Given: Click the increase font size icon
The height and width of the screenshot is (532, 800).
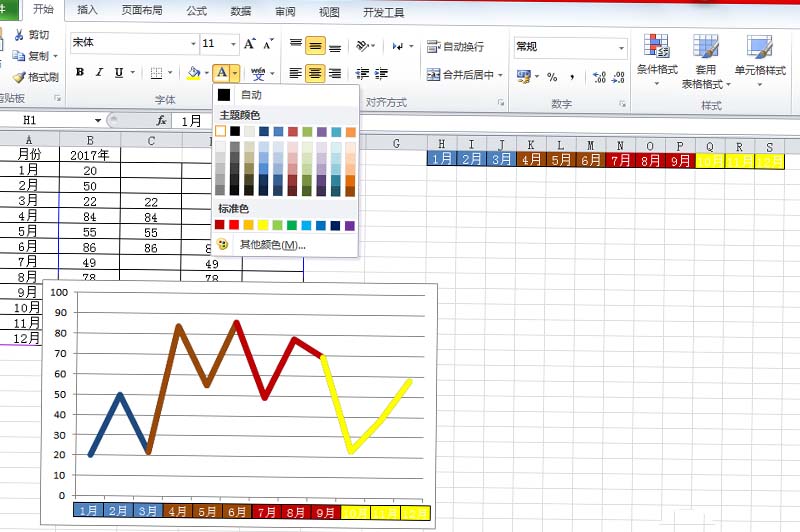Looking at the screenshot, I should tap(250, 44).
